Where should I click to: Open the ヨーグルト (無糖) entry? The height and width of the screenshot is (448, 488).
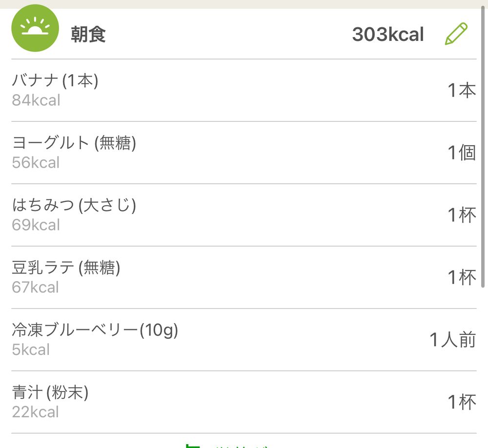coord(244,153)
